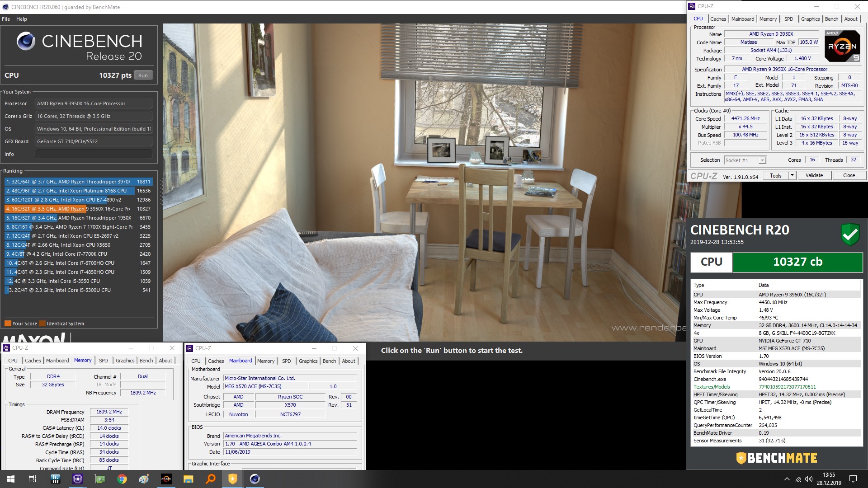Switch to Memory tab in top-right CPU-Z
The height and width of the screenshot is (488, 868).
pos(768,19)
